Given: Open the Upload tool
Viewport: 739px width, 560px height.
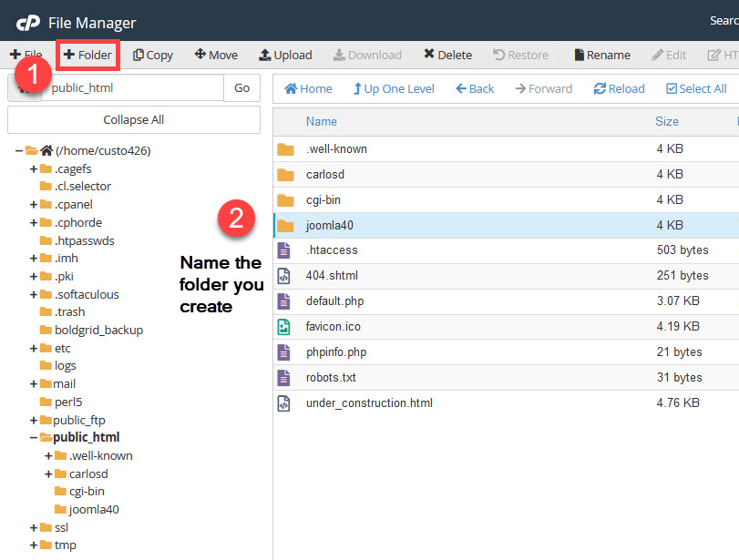Looking at the screenshot, I should pos(285,55).
